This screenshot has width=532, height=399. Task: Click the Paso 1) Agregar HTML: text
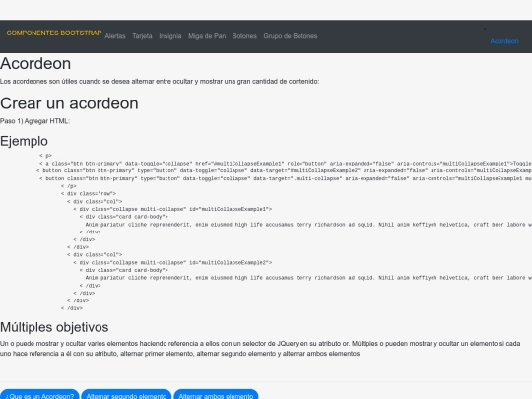(34, 121)
